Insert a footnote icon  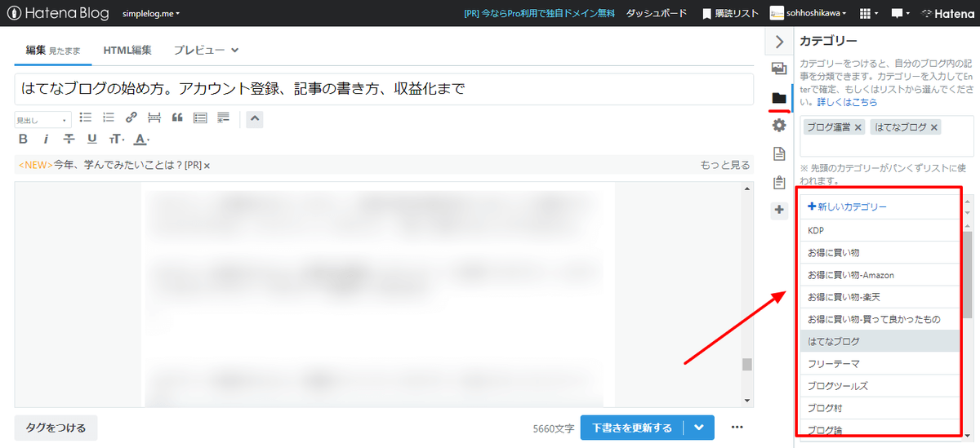(223, 118)
